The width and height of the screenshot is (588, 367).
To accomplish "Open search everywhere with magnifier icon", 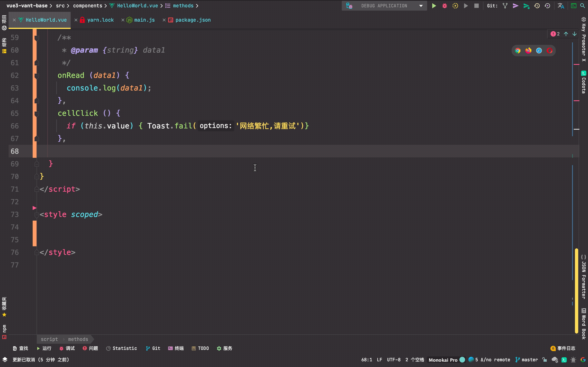I will (583, 6).
